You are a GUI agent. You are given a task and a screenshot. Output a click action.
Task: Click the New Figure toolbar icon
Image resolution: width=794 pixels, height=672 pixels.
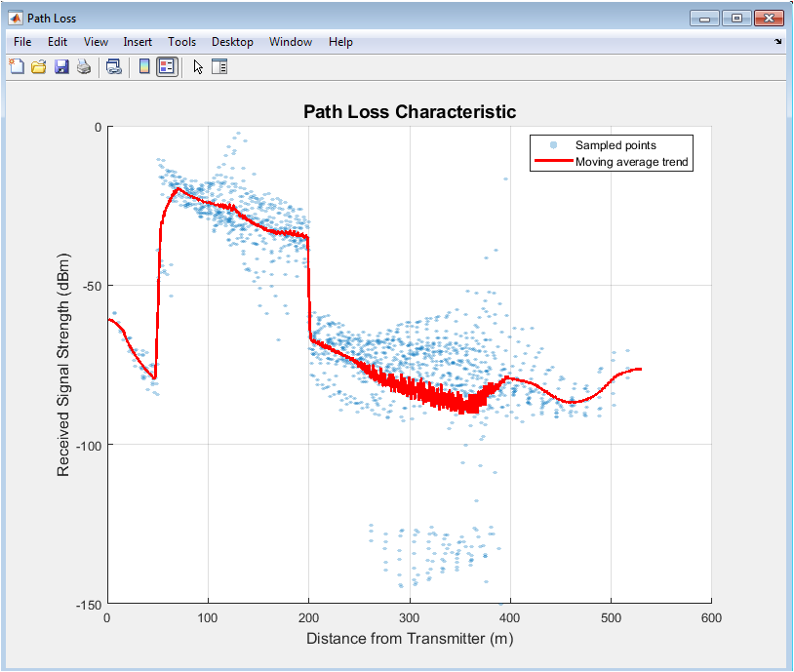(x=17, y=67)
